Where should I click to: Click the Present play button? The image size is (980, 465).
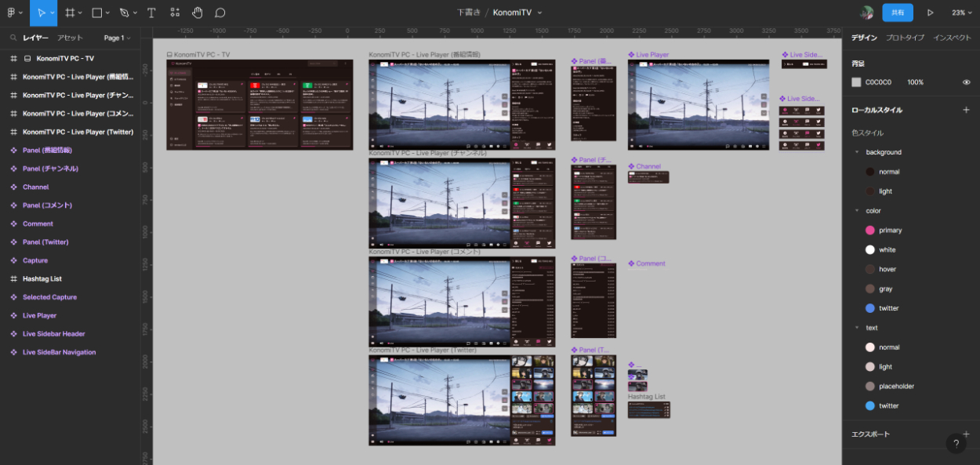pos(931,13)
